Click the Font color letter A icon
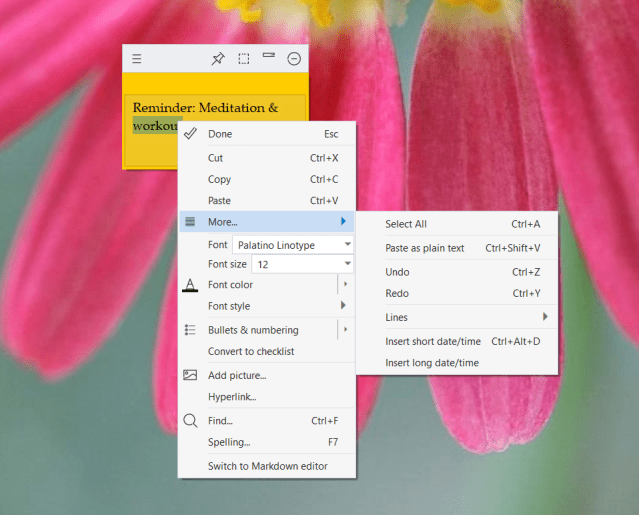639x515 pixels. click(190, 285)
